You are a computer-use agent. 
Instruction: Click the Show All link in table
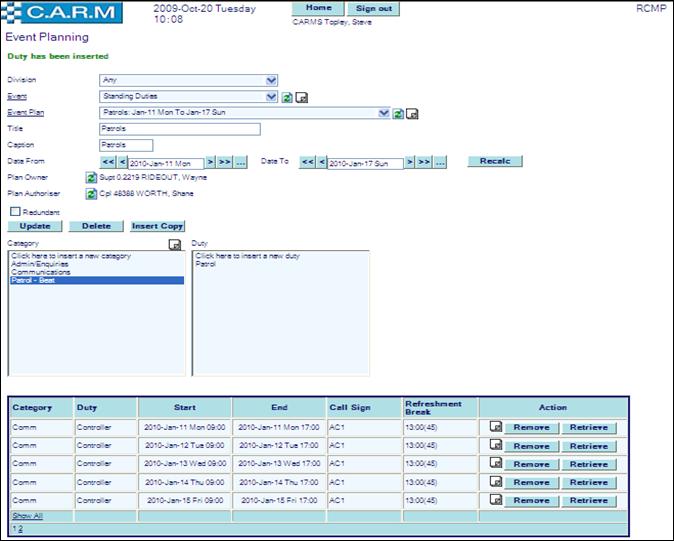27,516
